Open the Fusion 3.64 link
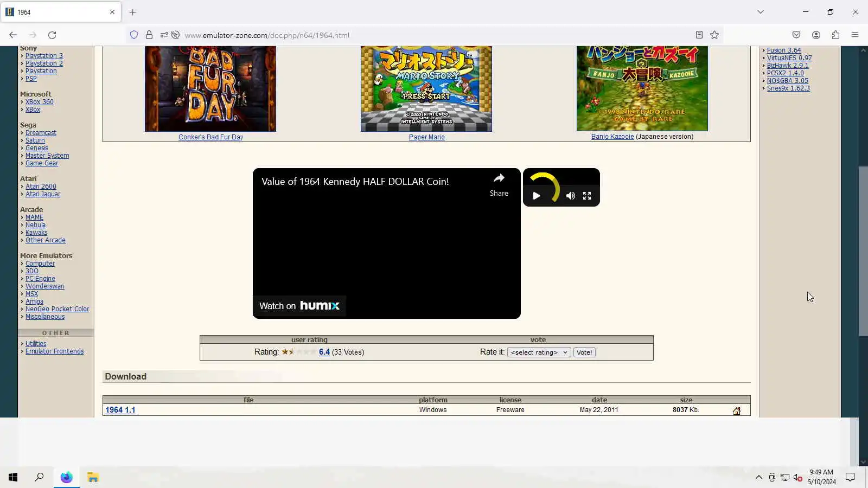Viewport: 868px width, 488px height. pos(784,50)
